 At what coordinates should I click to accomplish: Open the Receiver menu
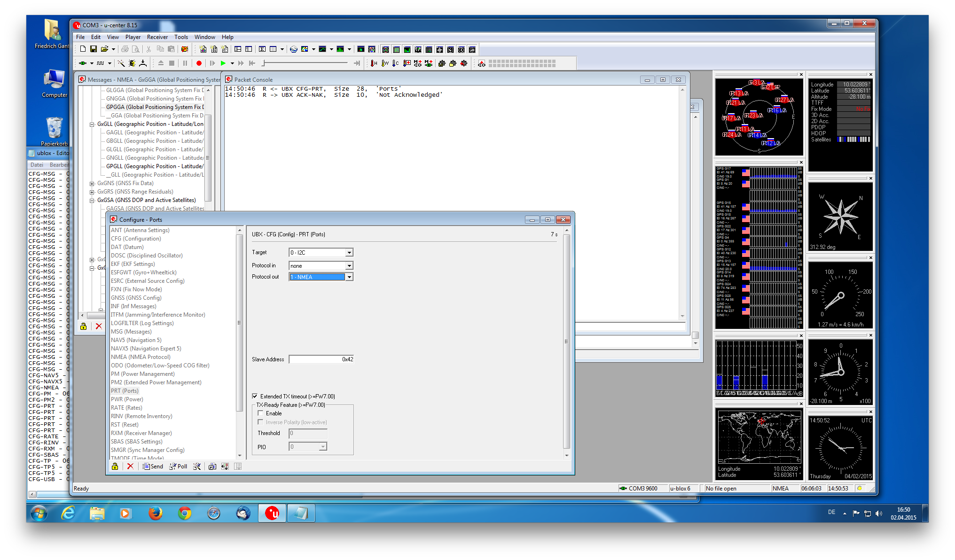coord(157,37)
